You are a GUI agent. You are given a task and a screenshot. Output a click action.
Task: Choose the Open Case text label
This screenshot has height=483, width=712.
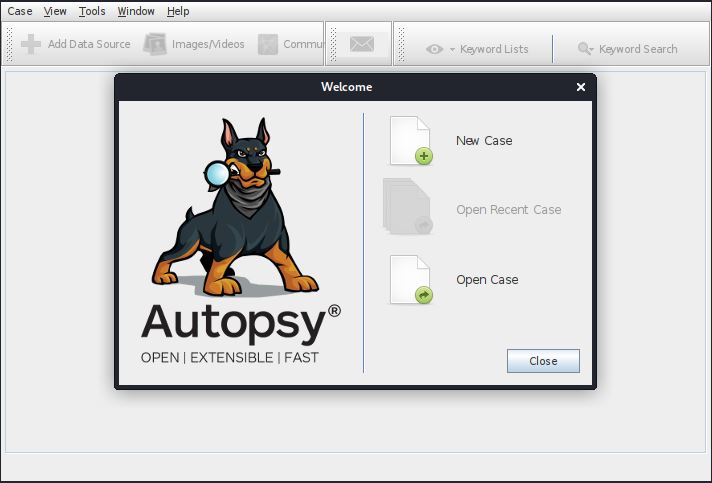point(487,280)
